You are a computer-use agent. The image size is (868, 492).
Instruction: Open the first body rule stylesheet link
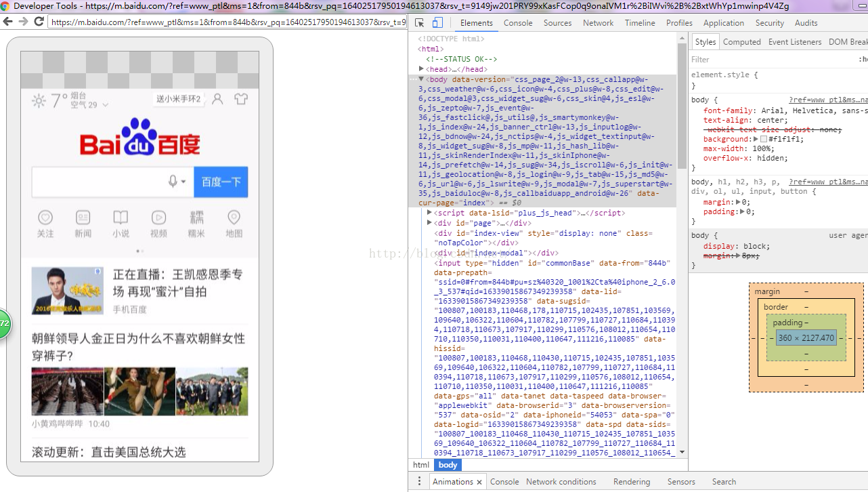[x=828, y=100]
